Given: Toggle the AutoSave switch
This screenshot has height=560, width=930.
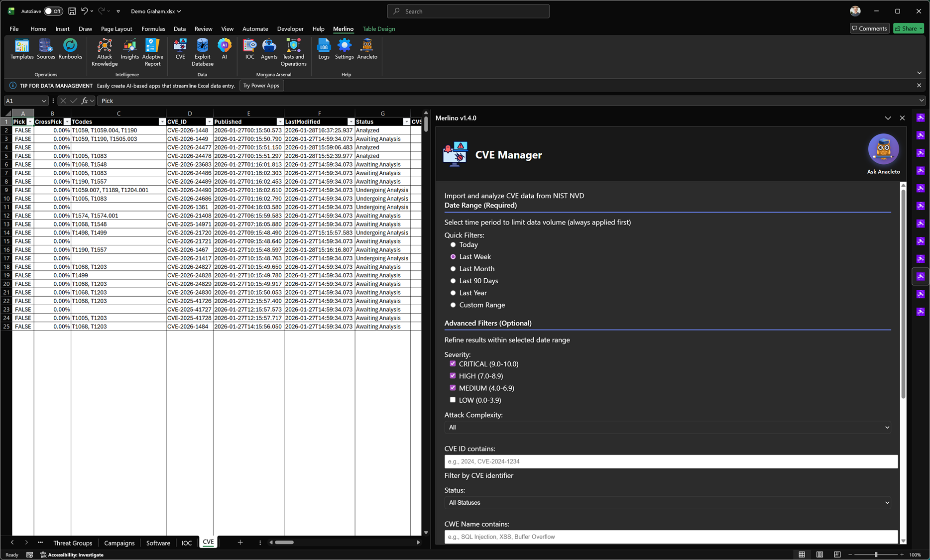Looking at the screenshot, I should click(53, 11).
